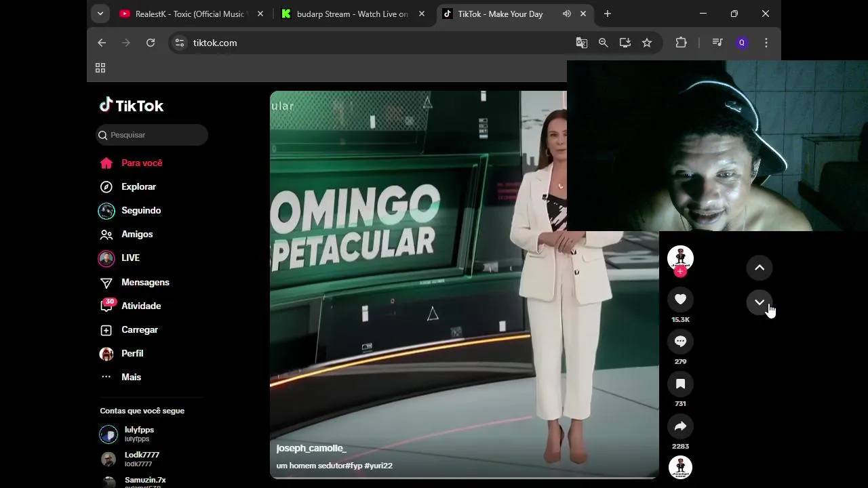Select the TikTok - Make Your Day tab

[x=500, y=14]
